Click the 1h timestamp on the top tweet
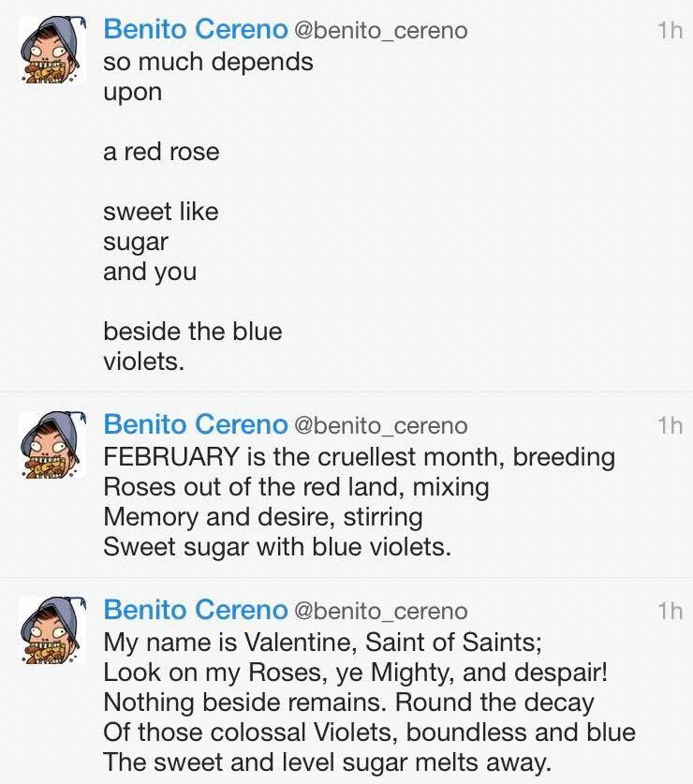Image resolution: width=693 pixels, height=784 pixels. (670, 30)
